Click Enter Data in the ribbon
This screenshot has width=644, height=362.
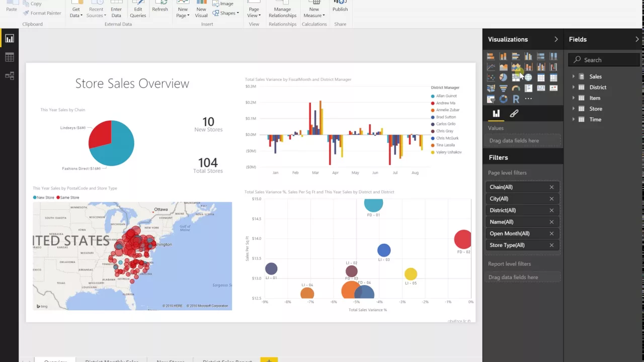click(x=116, y=10)
